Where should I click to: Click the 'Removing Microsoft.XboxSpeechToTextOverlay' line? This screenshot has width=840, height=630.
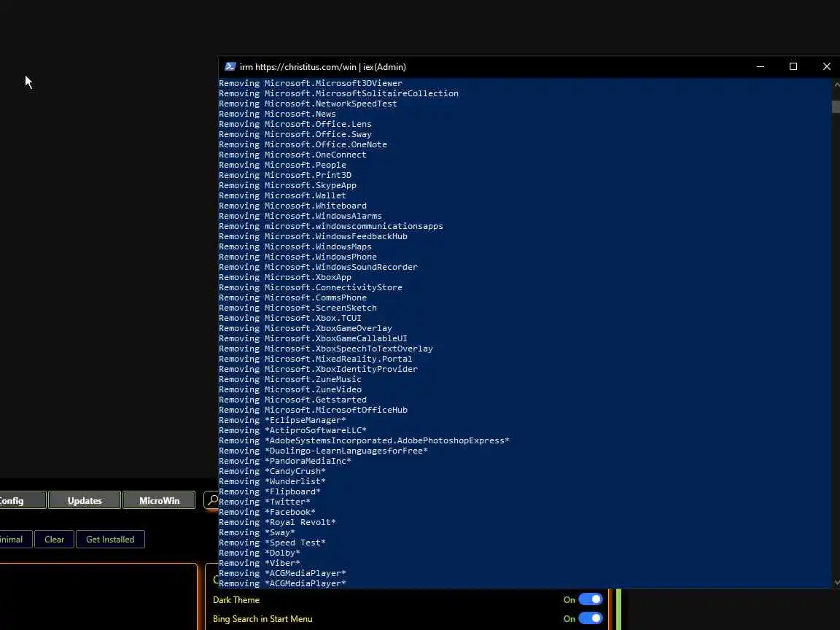[326, 349]
